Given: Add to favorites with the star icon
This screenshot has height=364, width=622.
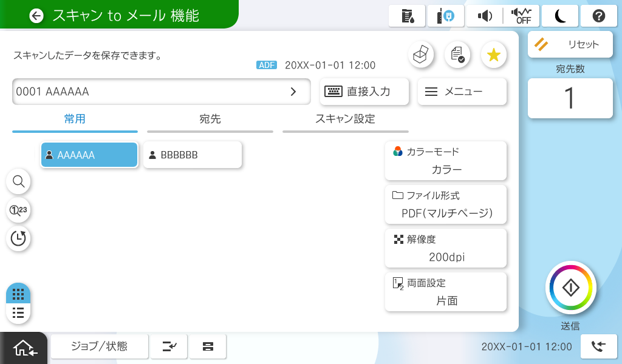Looking at the screenshot, I should [493, 55].
